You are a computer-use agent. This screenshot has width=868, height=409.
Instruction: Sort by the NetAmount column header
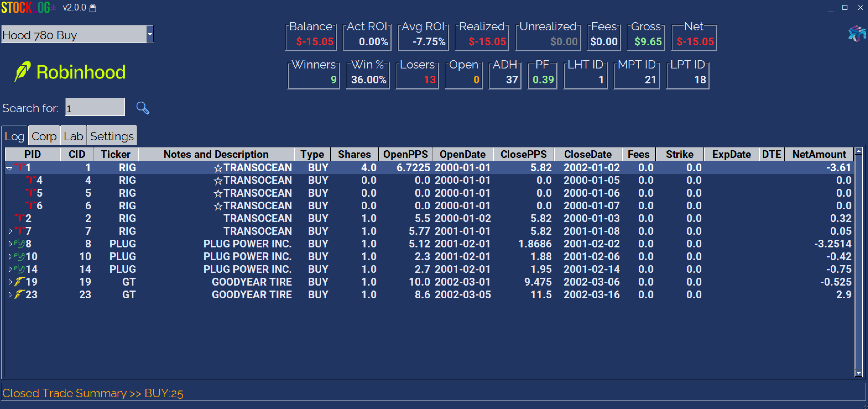819,154
